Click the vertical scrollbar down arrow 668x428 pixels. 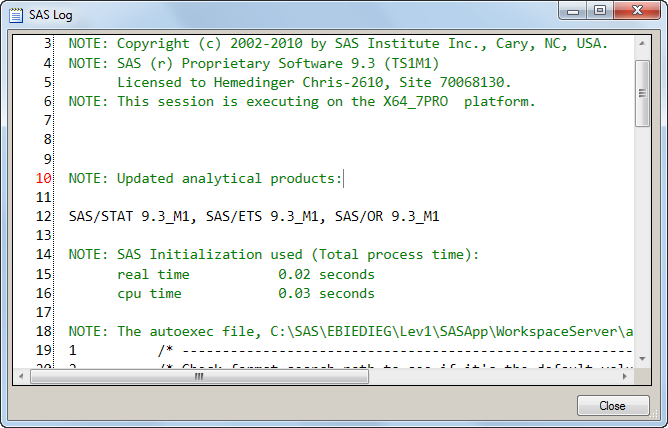(642, 359)
